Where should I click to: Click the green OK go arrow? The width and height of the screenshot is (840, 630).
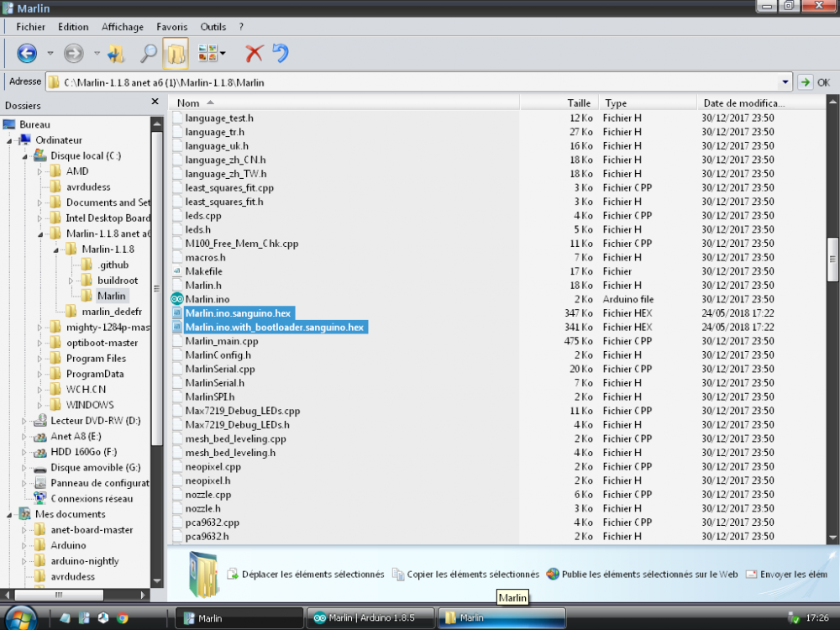pyautogui.click(x=804, y=82)
